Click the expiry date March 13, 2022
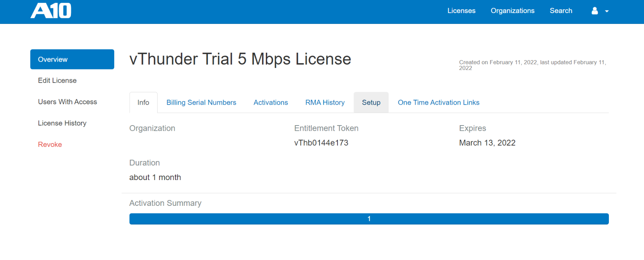 coord(487,143)
